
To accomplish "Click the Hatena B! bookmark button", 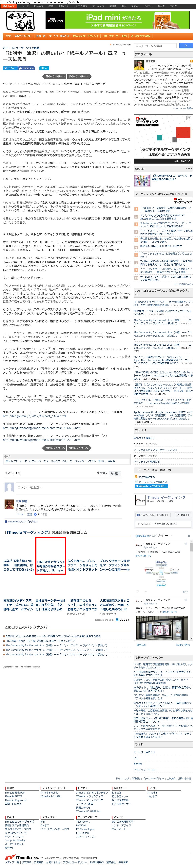I will point(44,68).
